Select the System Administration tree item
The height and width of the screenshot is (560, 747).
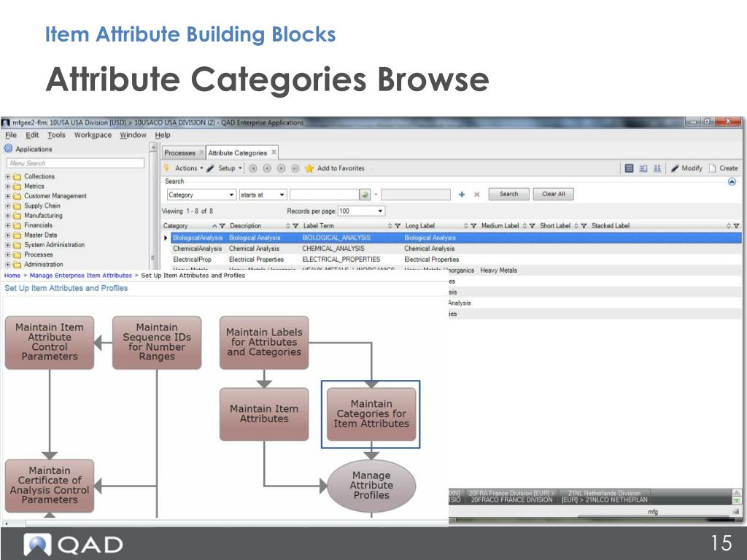tap(54, 245)
